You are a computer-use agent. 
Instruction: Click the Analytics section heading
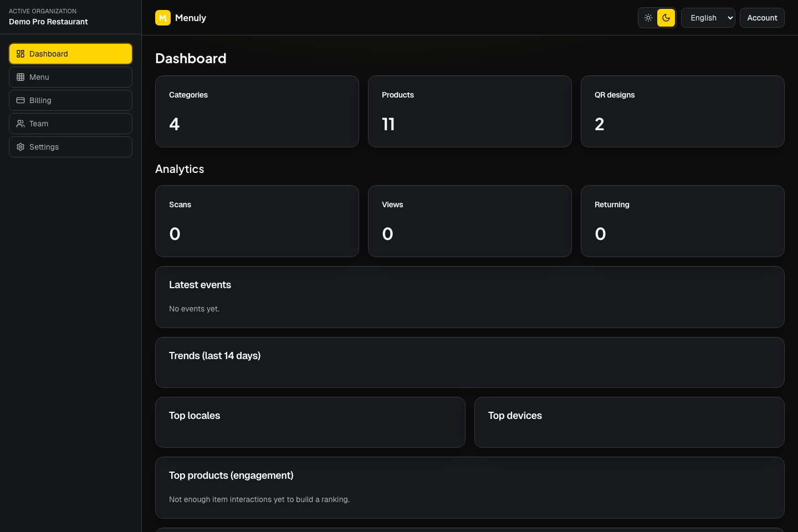click(180, 169)
